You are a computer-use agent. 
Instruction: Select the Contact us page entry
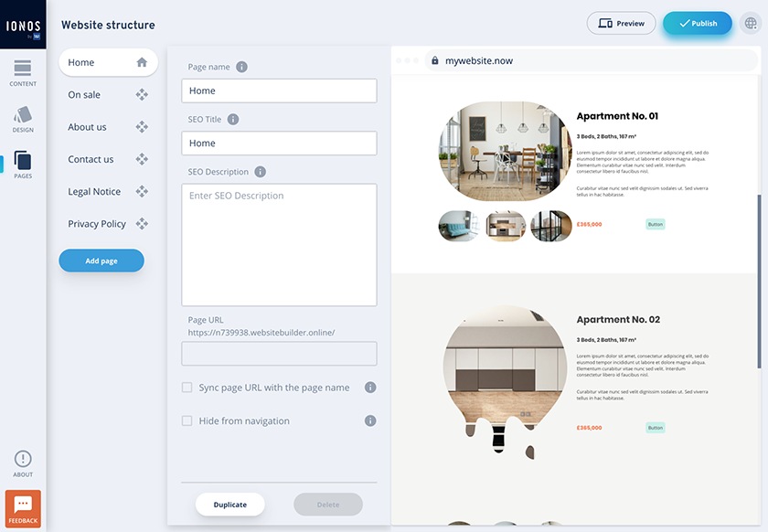coord(90,159)
